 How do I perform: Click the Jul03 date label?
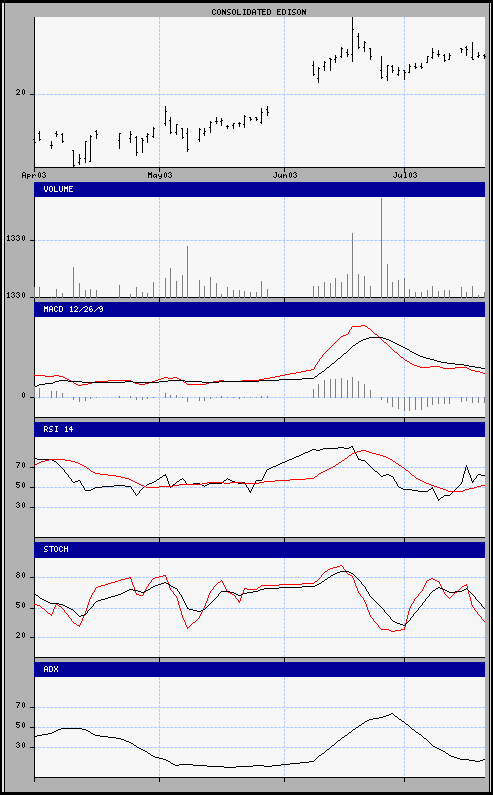point(405,175)
